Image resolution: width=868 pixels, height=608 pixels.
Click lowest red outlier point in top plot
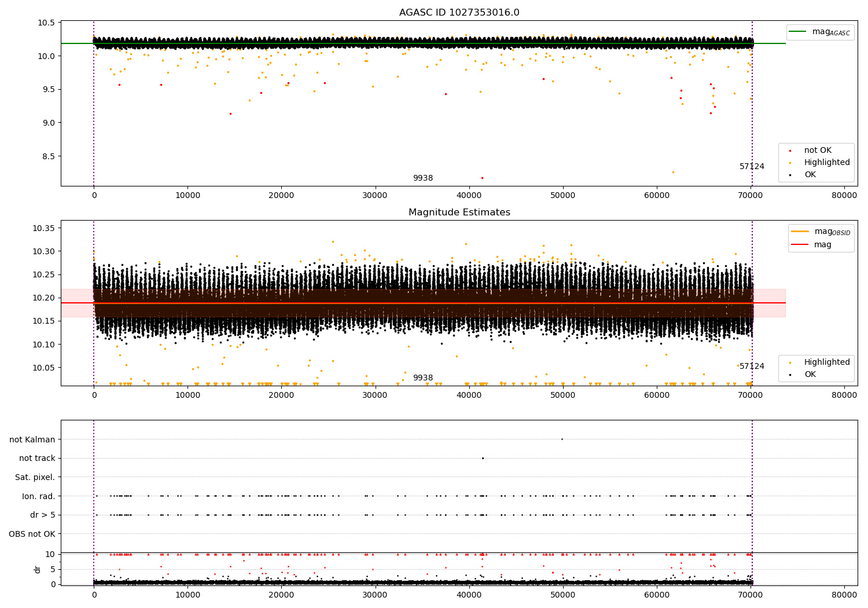[482, 178]
